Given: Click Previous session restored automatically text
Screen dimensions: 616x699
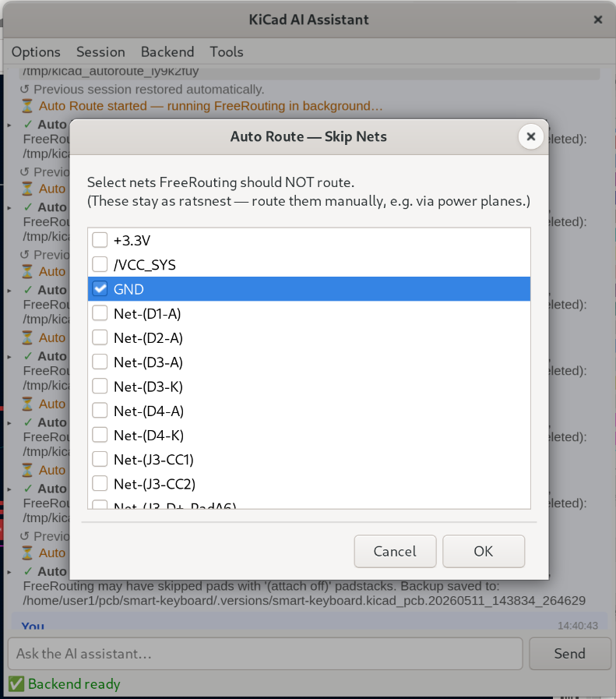Looking at the screenshot, I should pos(150,90).
